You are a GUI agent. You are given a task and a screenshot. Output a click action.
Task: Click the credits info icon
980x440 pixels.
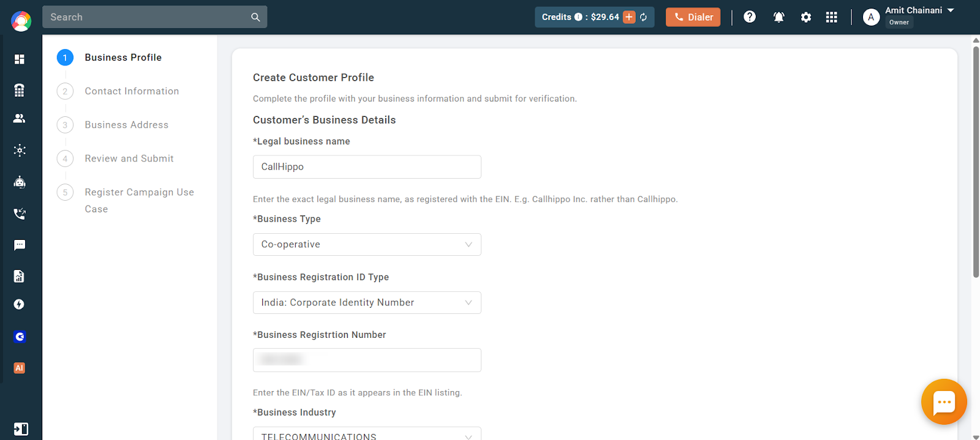click(578, 17)
